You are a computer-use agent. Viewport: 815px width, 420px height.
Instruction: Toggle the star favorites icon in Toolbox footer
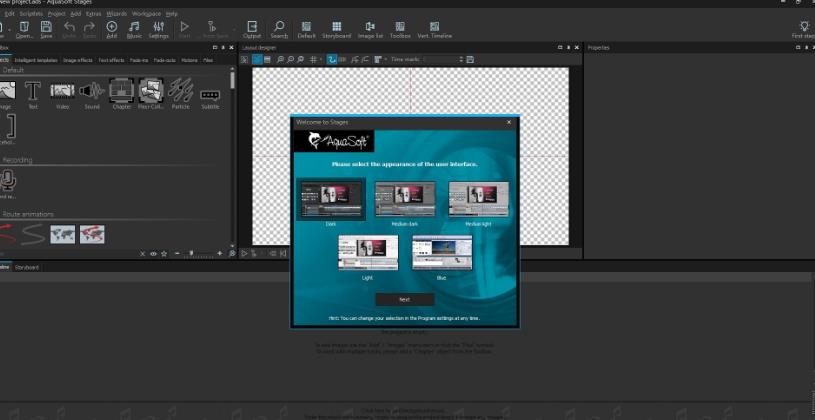click(164, 254)
